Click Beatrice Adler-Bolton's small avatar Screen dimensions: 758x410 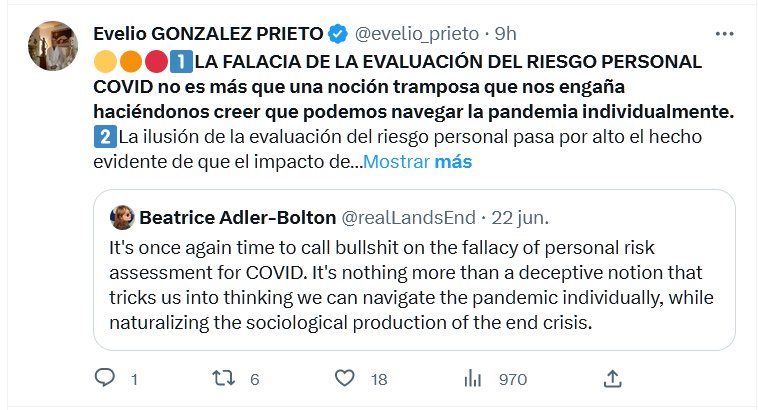point(122,217)
